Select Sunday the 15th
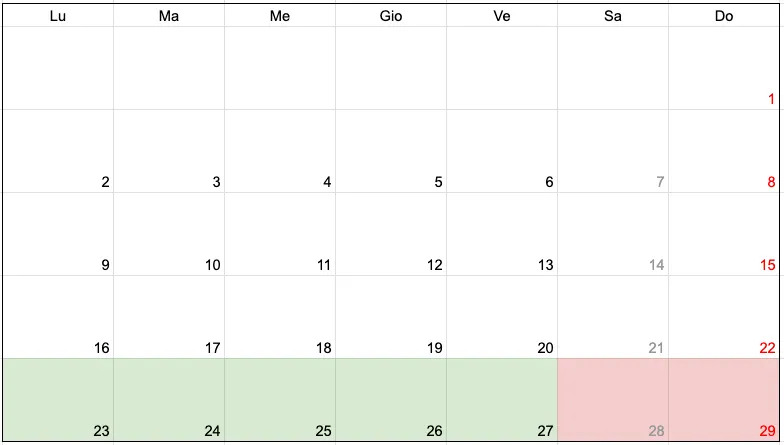 pyautogui.click(x=724, y=234)
